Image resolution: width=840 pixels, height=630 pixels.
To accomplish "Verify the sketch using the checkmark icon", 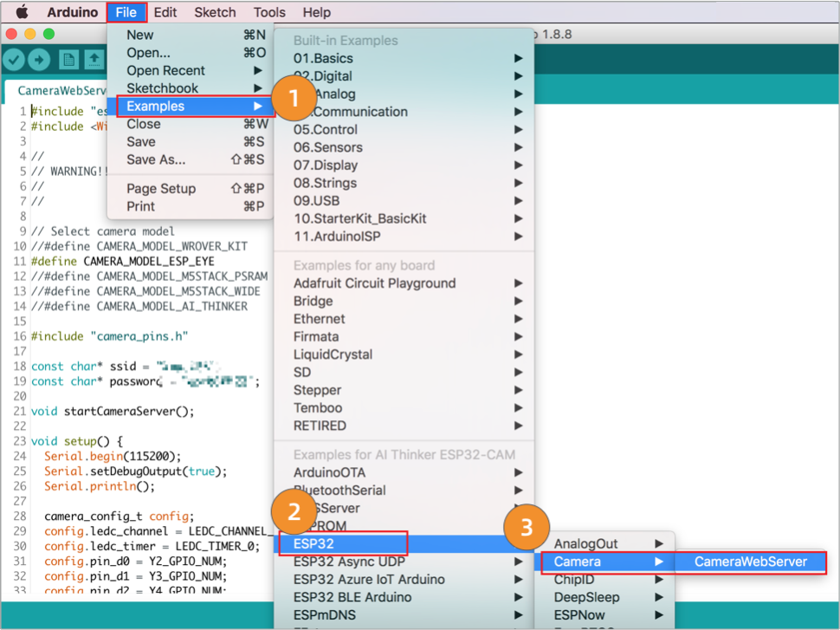I will (x=14, y=59).
